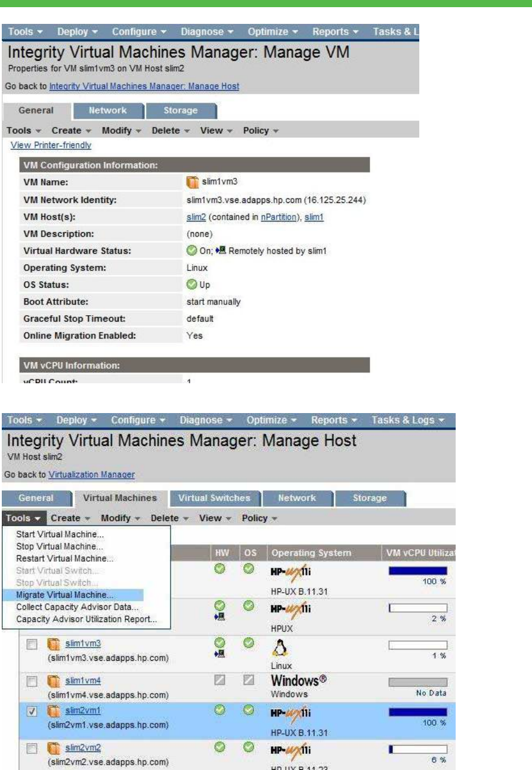The height and width of the screenshot is (770, 532).
Task: Click the Windows logo in the slim1vm4 row
Action: tap(299, 680)
